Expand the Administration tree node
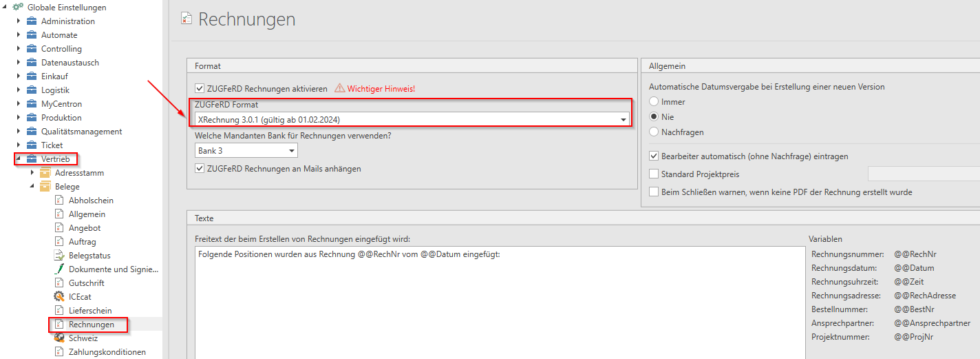This screenshot has width=980, height=359. click(x=19, y=21)
